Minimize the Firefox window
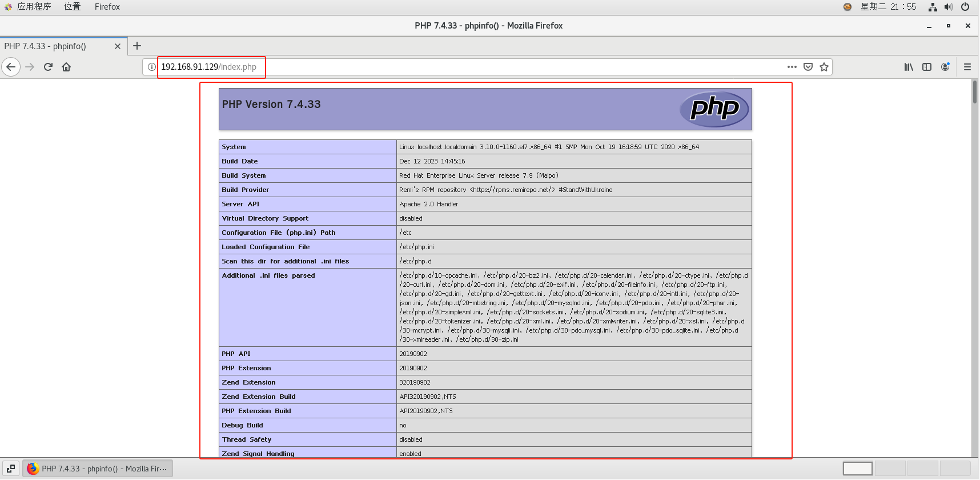 [x=929, y=26]
